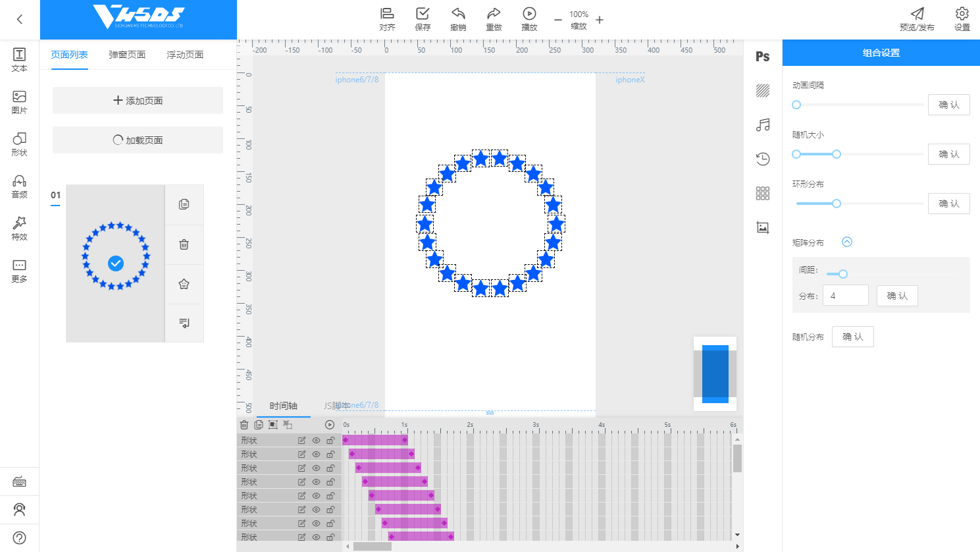Viewport: 980px width, 552px height.
Task: Select the 时间轴 timeline tab
Action: point(284,406)
